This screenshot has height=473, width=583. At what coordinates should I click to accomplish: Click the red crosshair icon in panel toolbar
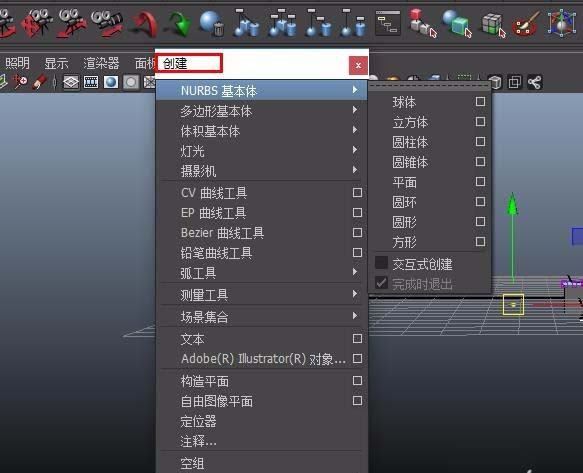click(20, 82)
